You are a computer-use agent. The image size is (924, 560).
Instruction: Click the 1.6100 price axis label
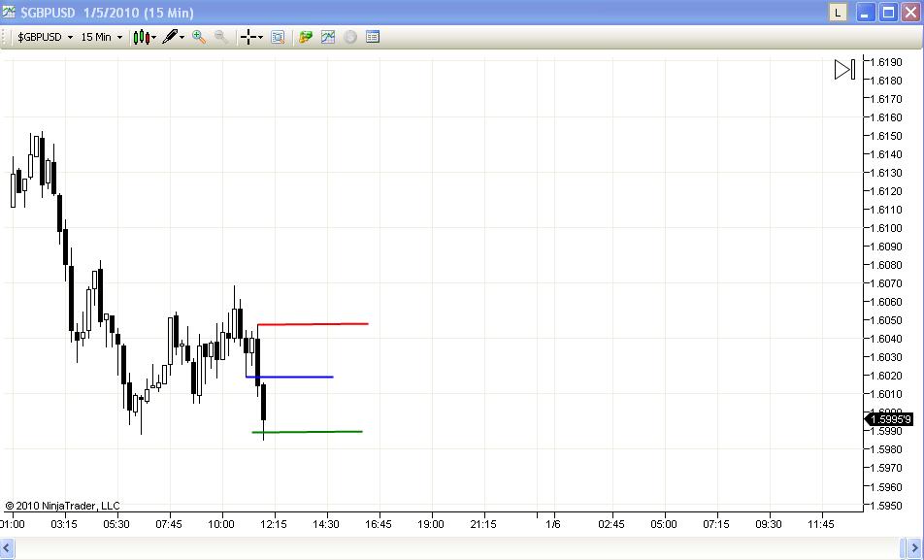[x=886, y=228]
